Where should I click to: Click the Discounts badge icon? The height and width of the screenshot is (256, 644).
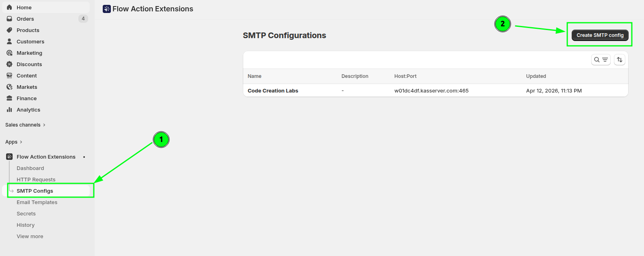click(9, 64)
